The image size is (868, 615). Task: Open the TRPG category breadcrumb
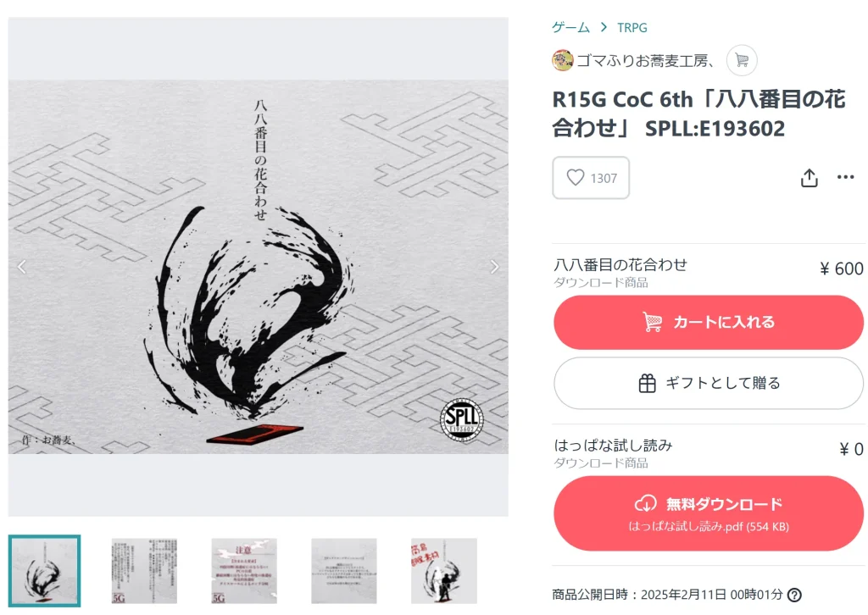[632, 28]
